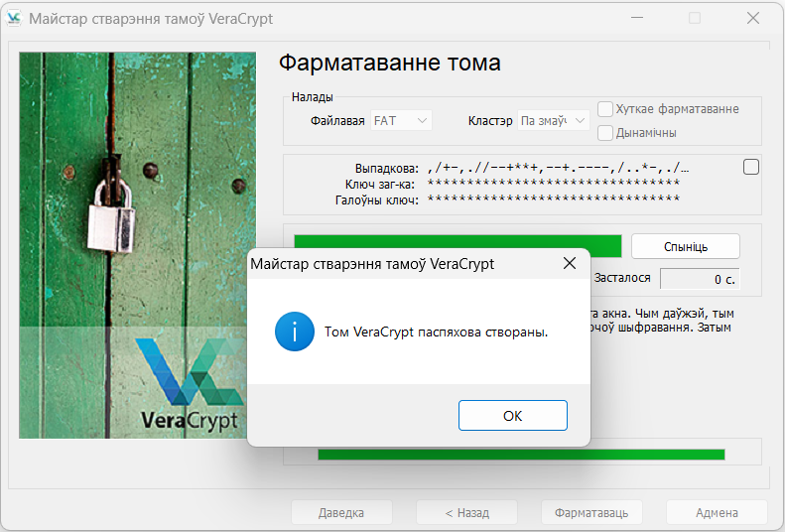Click the blue information icon in dialog

pyautogui.click(x=295, y=332)
